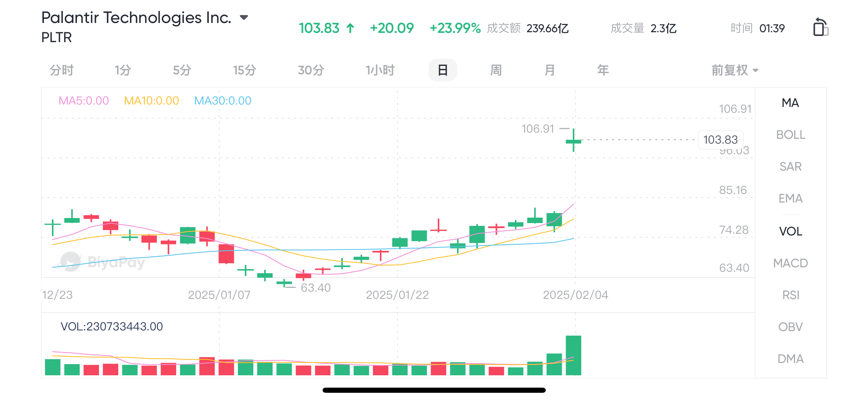Switch to the 分时 intraday tab
Viewport: 868px width, 401px height.
point(62,70)
